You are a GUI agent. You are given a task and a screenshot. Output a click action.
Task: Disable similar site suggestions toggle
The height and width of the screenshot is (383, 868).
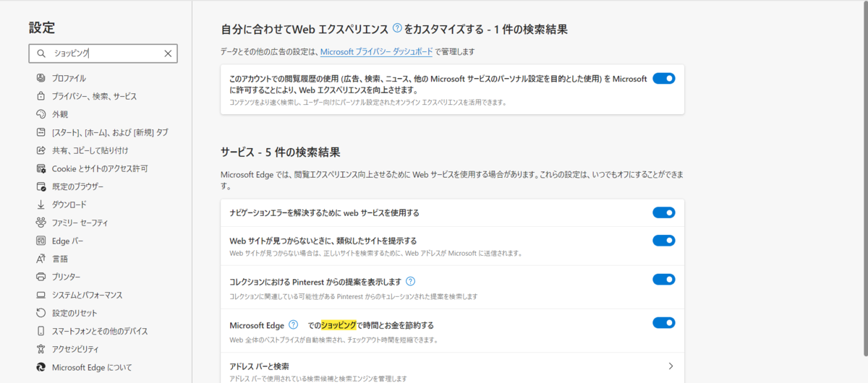pos(663,240)
